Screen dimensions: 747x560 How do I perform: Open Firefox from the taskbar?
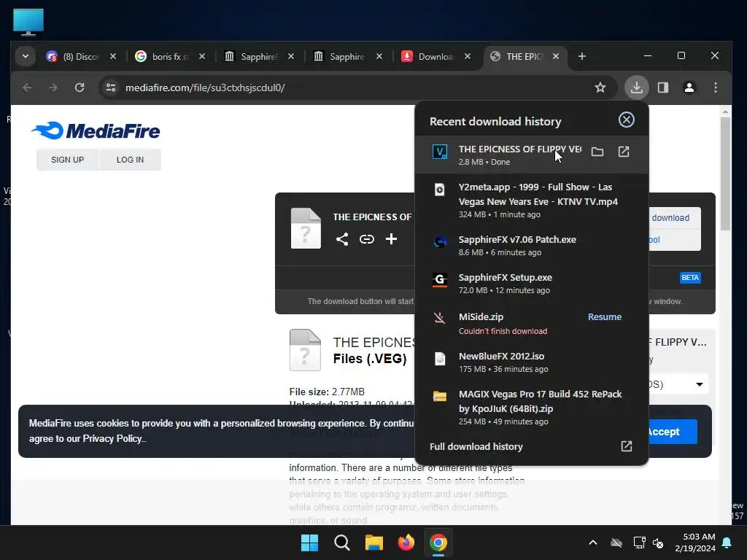click(x=406, y=542)
